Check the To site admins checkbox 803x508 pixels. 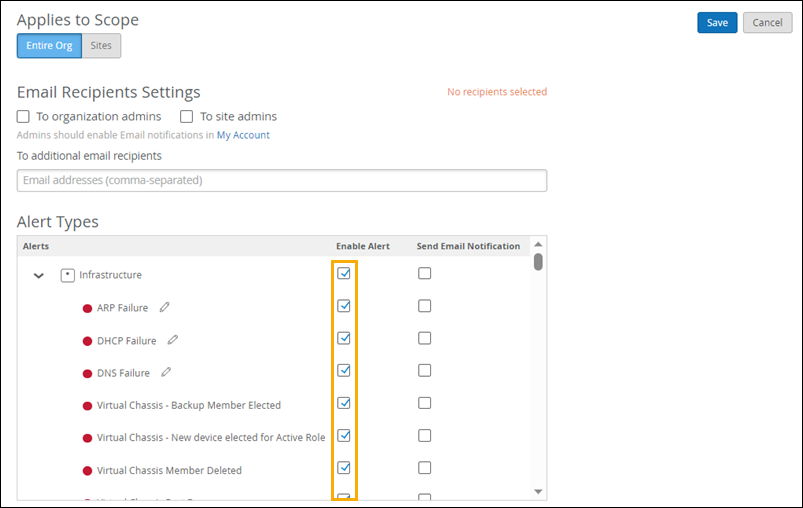(x=186, y=116)
